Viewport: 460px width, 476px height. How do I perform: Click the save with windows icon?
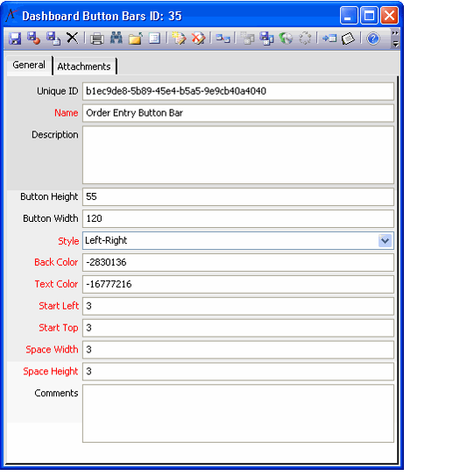pos(266,39)
